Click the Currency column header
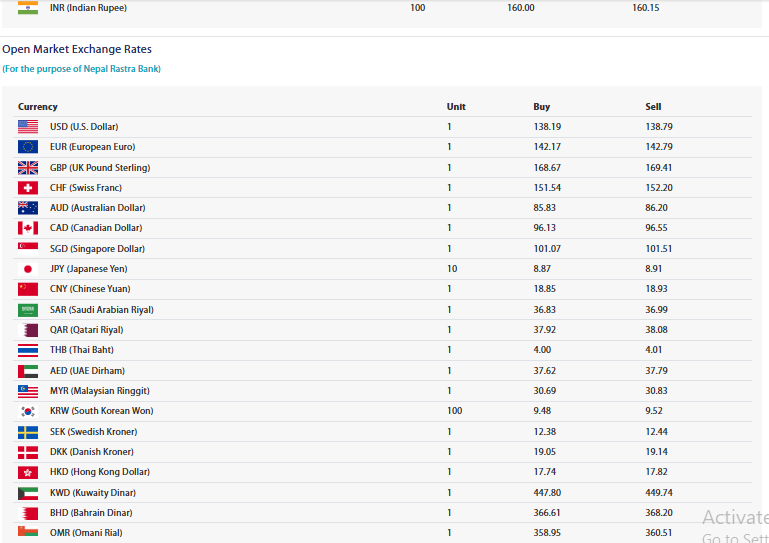 point(38,107)
